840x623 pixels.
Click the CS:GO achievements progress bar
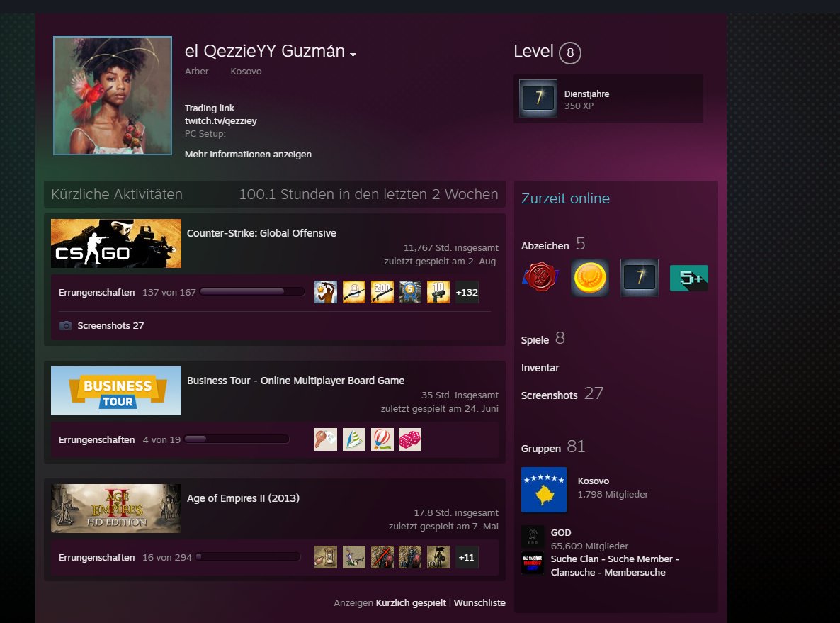pyautogui.click(x=251, y=292)
